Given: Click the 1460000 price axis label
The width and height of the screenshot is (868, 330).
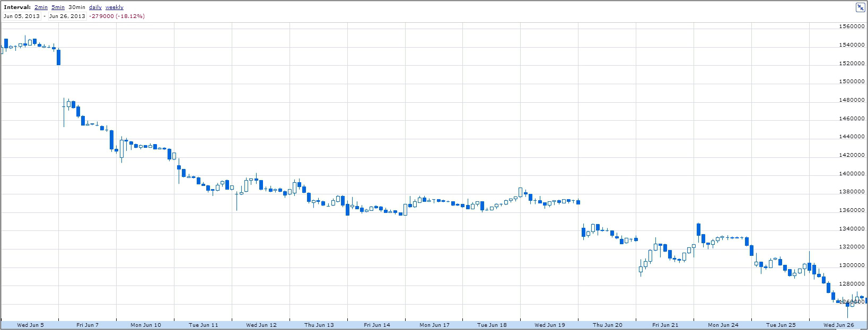Looking at the screenshot, I should pos(853,119).
